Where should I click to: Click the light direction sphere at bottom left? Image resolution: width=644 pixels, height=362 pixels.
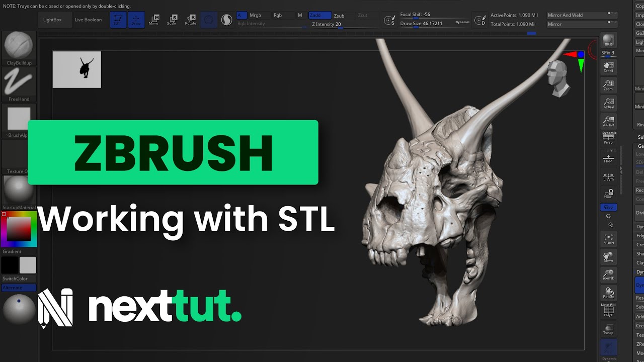(x=19, y=309)
